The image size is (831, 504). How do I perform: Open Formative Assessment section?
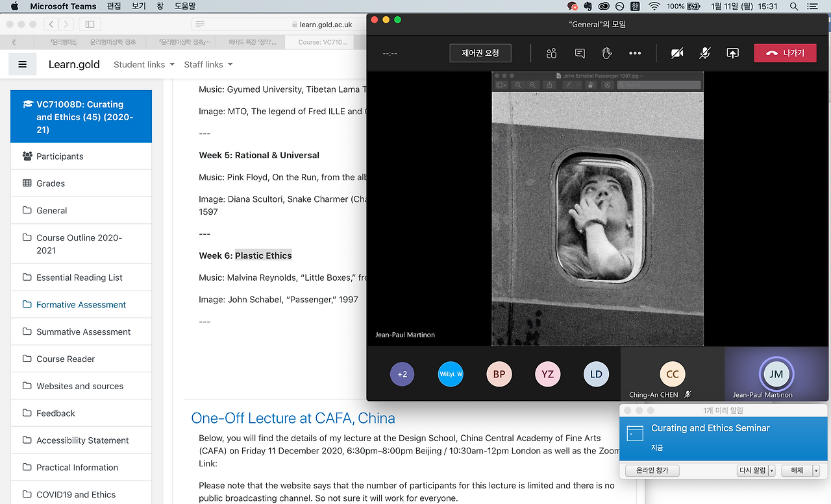tap(81, 305)
